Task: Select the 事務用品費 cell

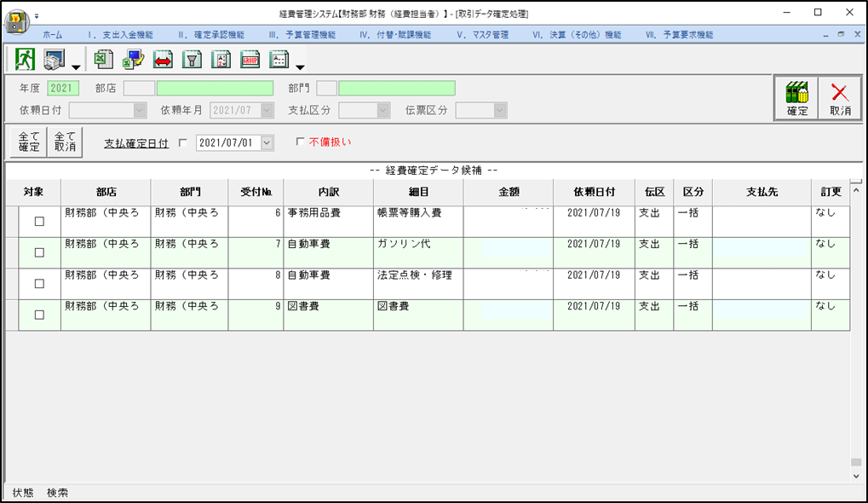Action: pyautogui.click(x=328, y=222)
